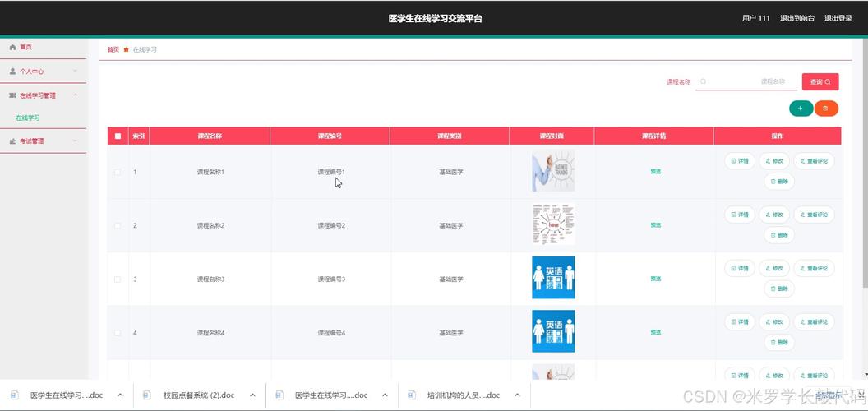The image size is (868, 411).
Task: Click 修改 button for 课程名称3
Action: [774, 269]
